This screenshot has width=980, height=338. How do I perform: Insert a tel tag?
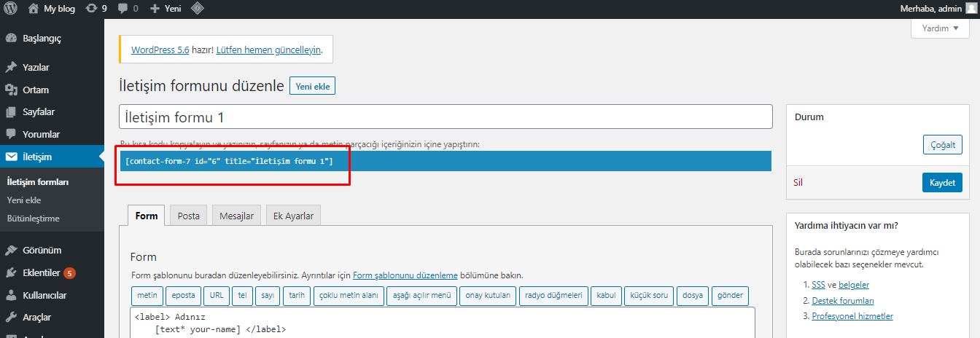242,296
